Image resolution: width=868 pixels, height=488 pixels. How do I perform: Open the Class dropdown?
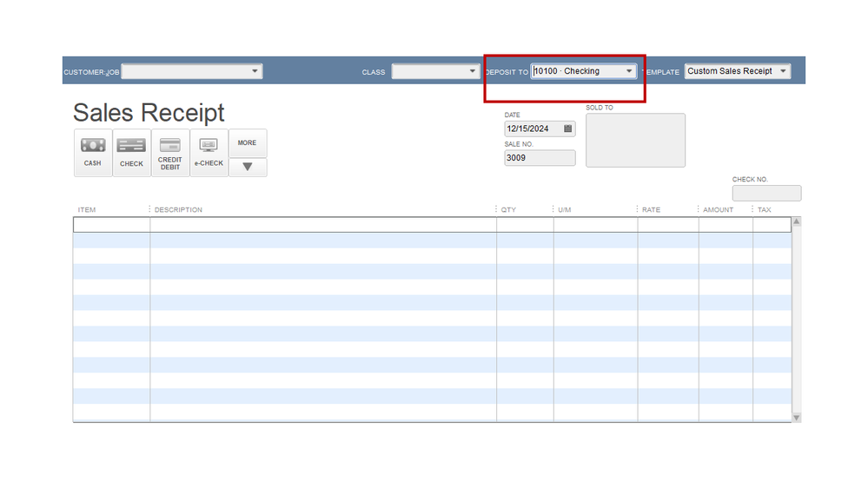pos(472,71)
